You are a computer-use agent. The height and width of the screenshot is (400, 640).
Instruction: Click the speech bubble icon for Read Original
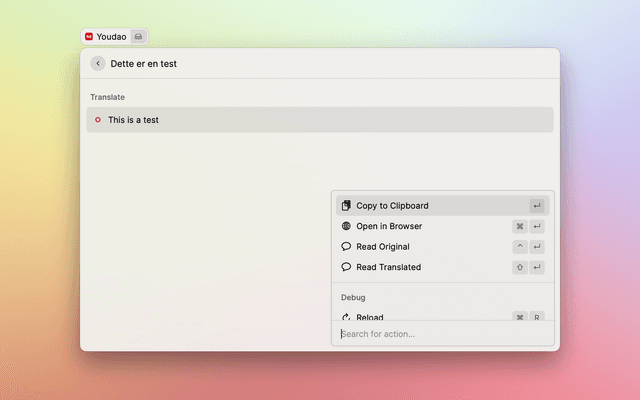click(346, 247)
